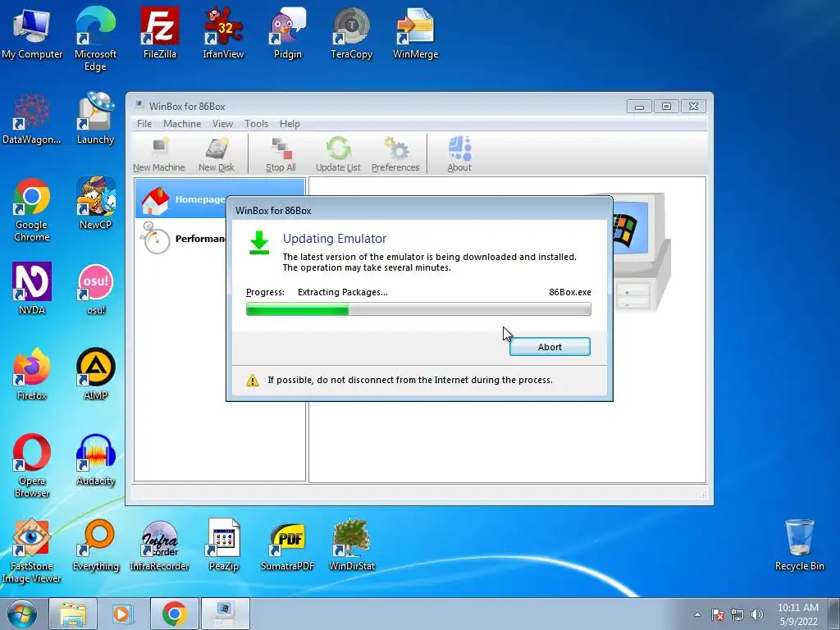This screenshot has width=840, height=630.
Task: Click the 'Updating Emulator' heading
Action: [335, 239]
